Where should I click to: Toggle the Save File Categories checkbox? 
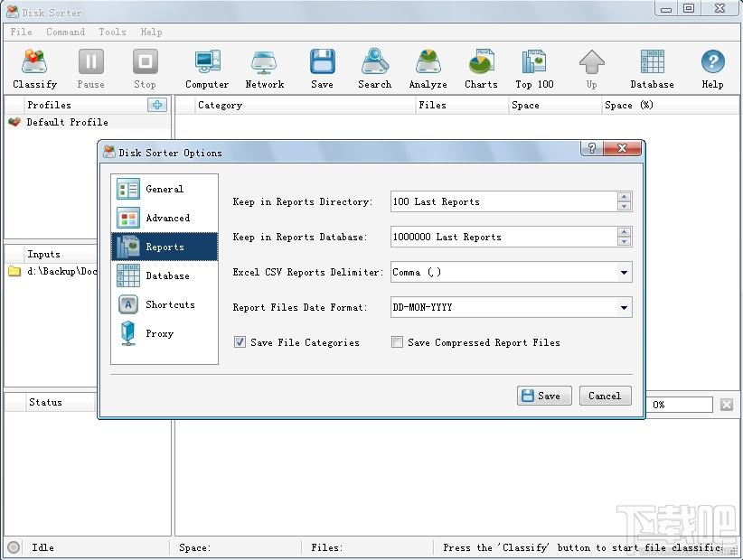240,341
